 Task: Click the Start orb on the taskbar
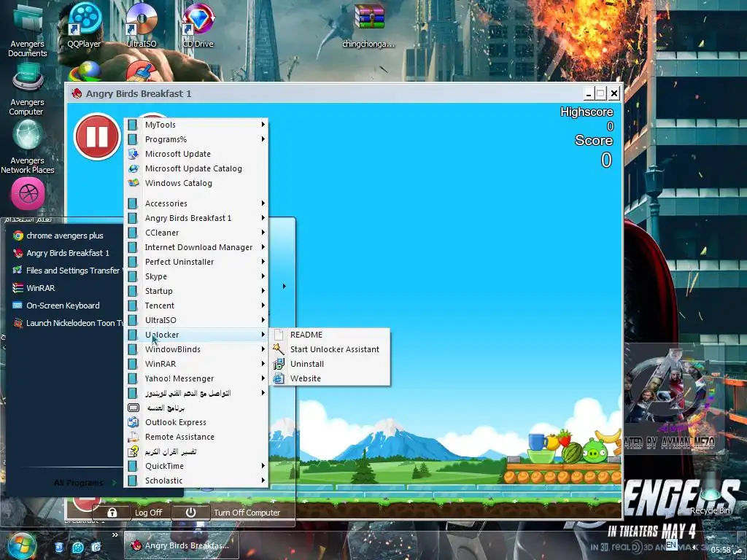pos(21,546)
